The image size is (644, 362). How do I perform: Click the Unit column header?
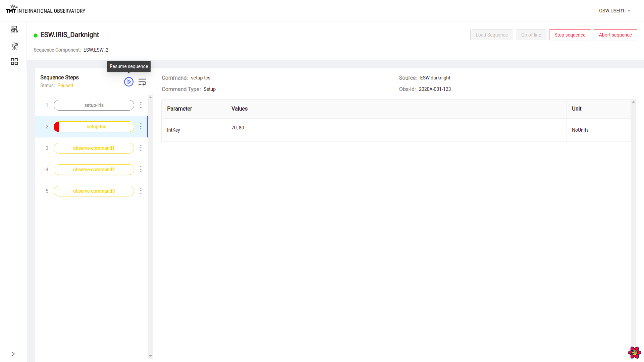[x=598, y=109]
